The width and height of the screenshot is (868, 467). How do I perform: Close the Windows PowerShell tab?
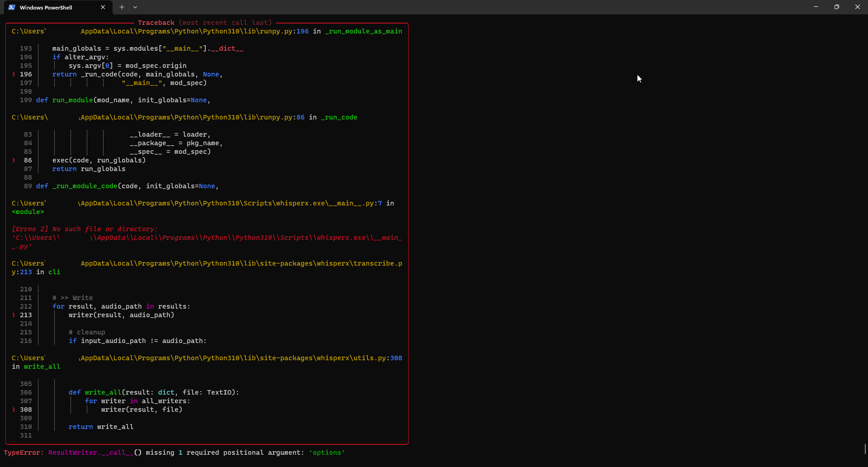point(103,7)
